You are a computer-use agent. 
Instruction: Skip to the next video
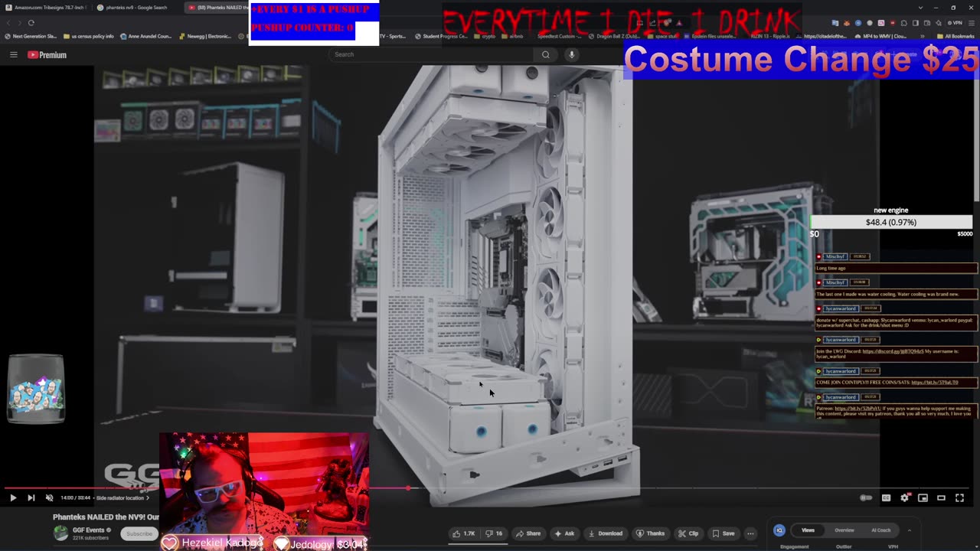click(31, 497)
